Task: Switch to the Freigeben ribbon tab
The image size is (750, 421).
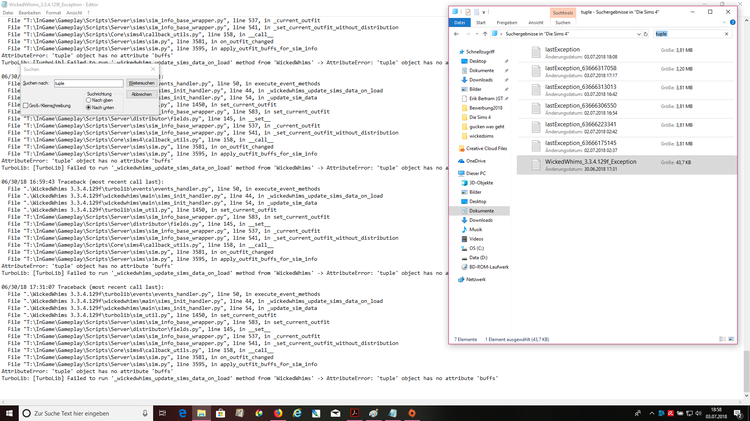Action: point(507,22)
